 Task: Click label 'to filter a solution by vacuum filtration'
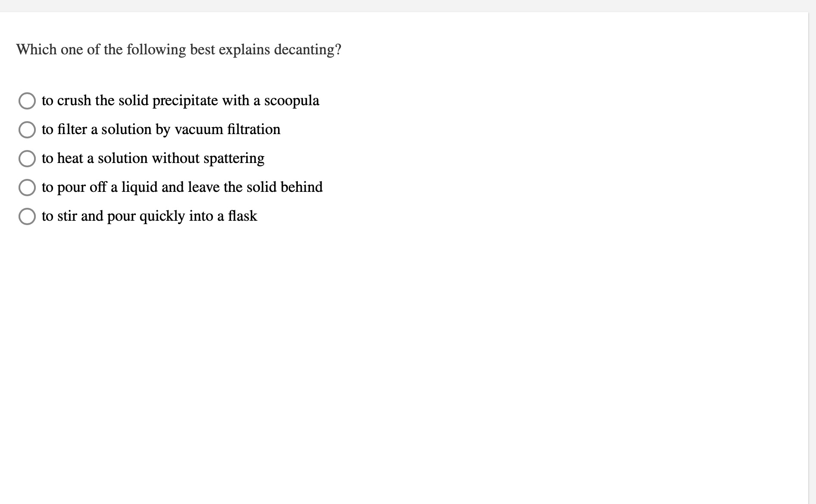(161, 129)
